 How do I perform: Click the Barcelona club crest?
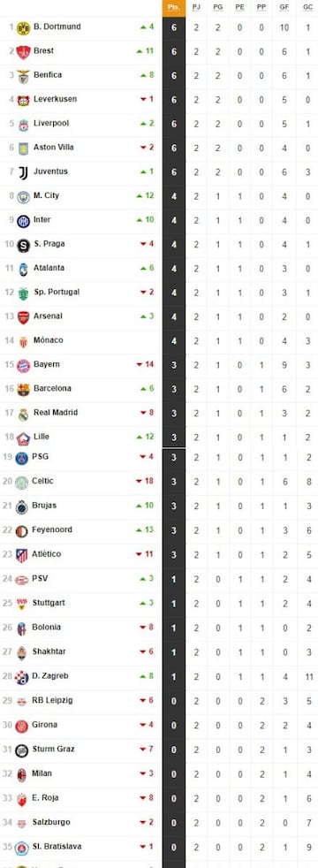coord(23,389)
